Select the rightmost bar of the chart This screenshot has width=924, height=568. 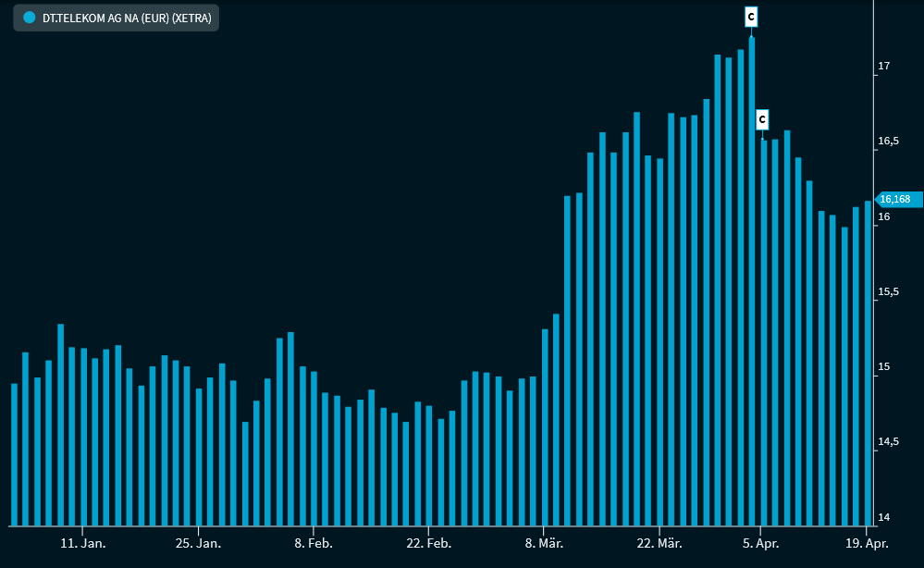click(868, 363)
